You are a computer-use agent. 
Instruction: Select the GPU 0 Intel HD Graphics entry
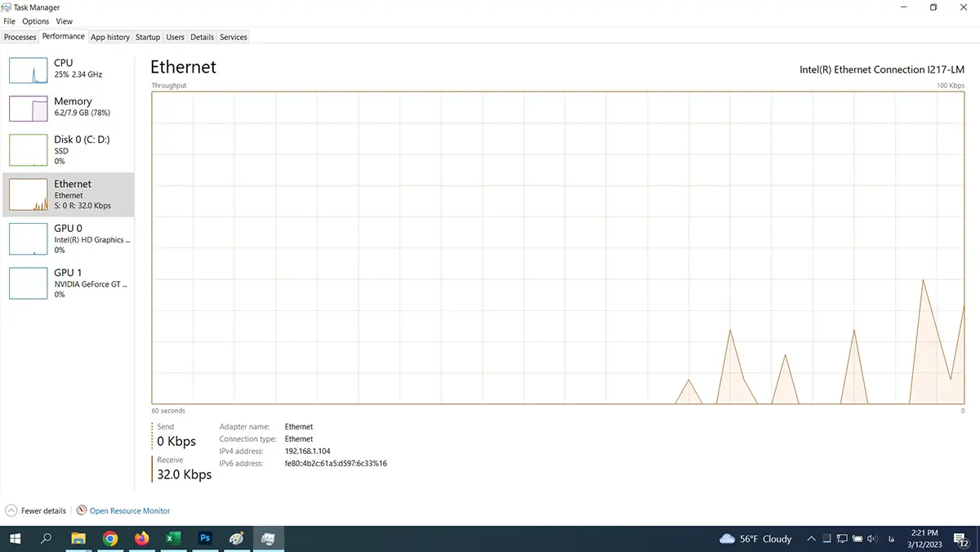pyautogui.click(x=69, y=239)
